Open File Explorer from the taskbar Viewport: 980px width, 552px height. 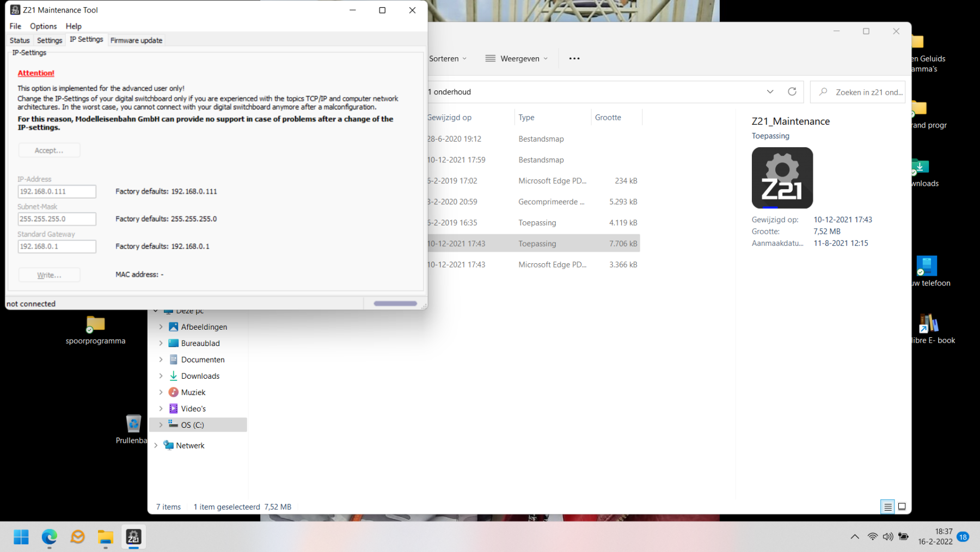pyautogui.click(x=105, y=537)
